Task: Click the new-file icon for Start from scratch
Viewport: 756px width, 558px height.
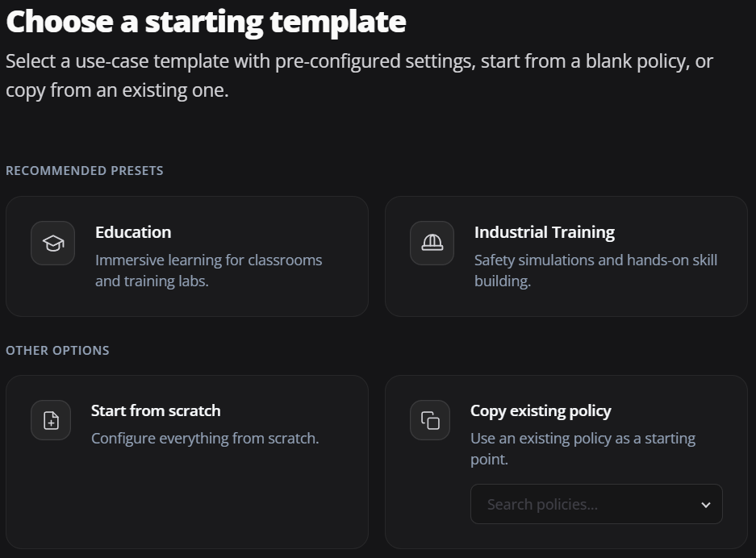Action: pos(51,420)
